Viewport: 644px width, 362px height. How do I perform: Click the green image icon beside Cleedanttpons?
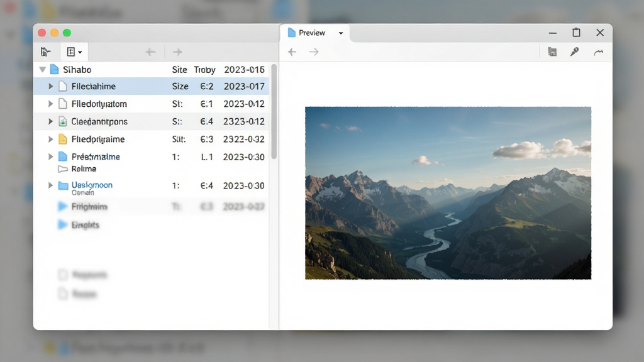tap(63, 121)
